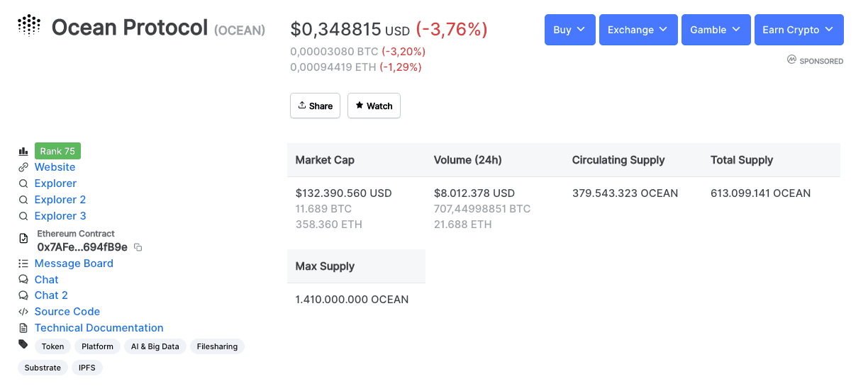Open the Chat 2 link
The image size is (868, 391).
pos(51,295)
